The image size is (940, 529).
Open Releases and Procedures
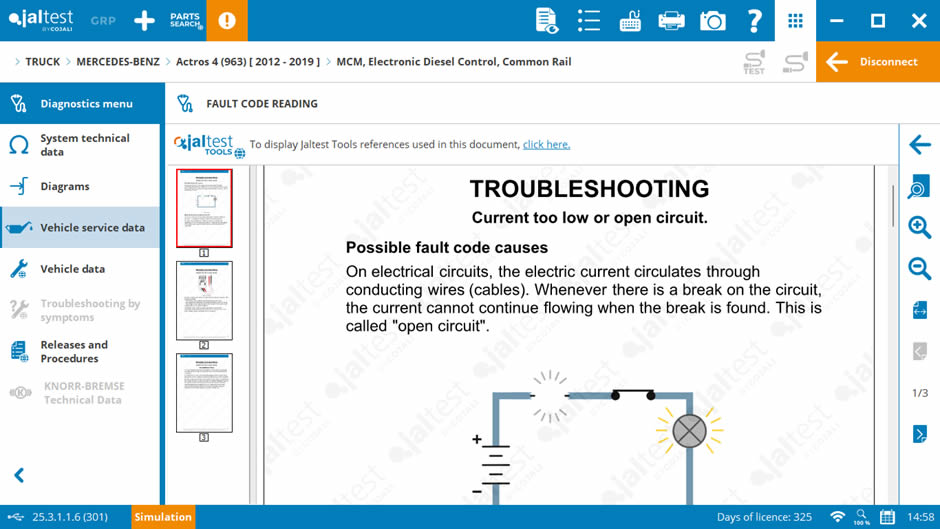(x=80, y=351)
